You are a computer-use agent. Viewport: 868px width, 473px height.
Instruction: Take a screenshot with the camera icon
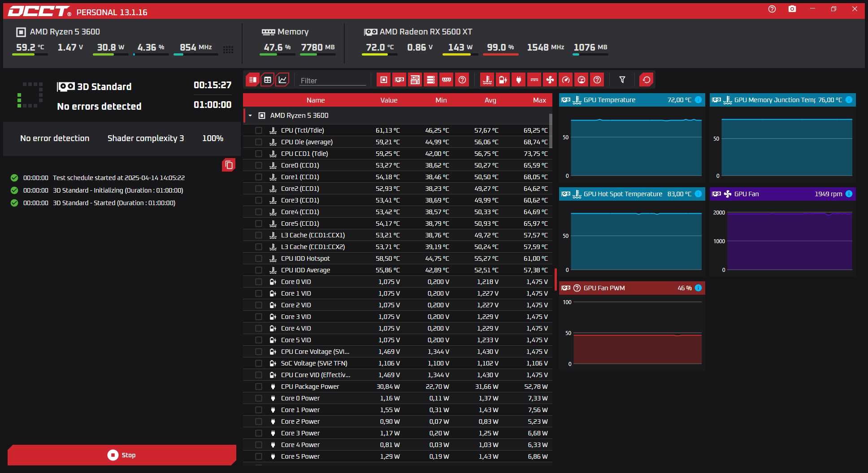tap(792, 9)
